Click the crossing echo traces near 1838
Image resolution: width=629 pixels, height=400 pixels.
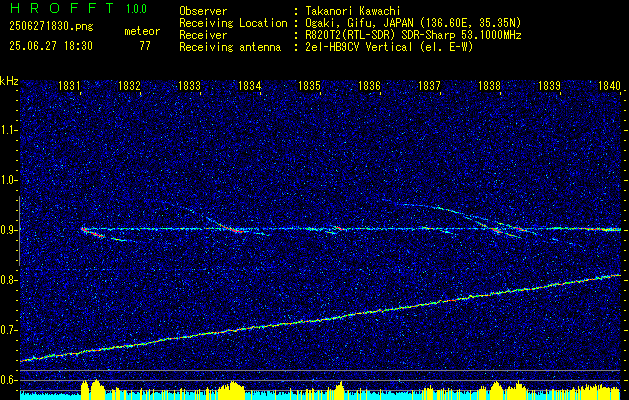click(497, 229)
